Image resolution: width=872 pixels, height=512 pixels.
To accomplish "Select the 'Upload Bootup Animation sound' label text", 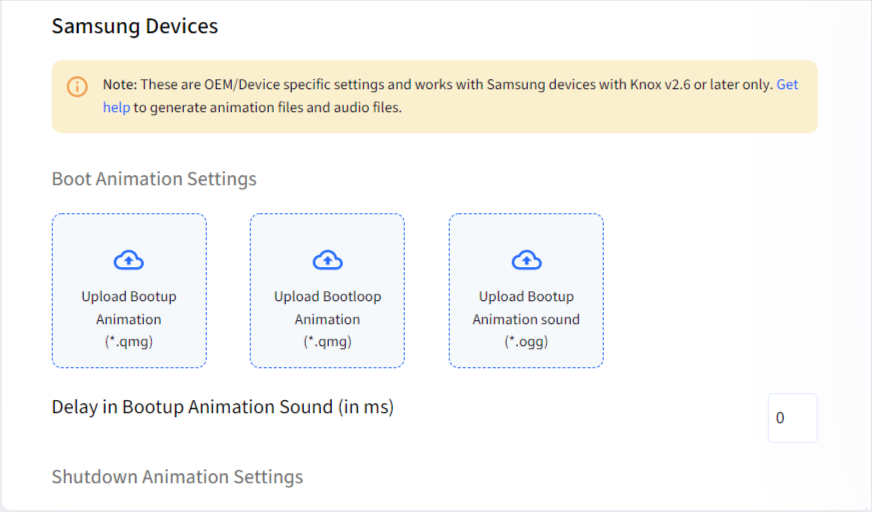I will 526,308.
